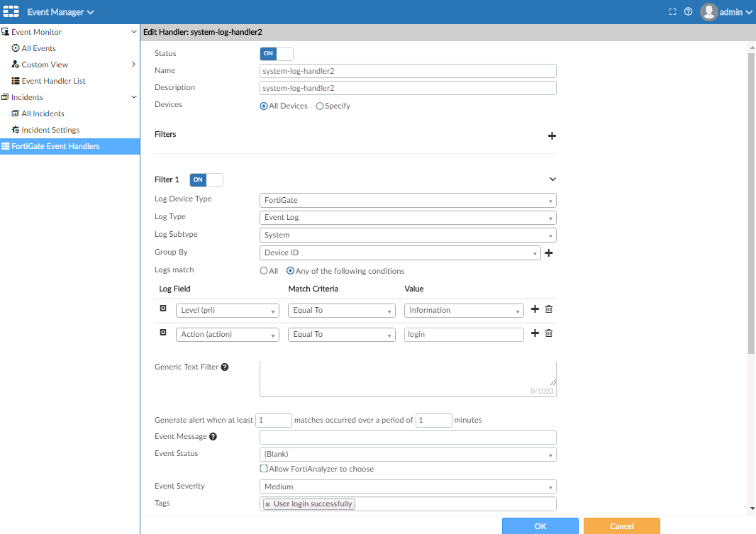Add a new filter with Filters plus
Image resolution: width=756 pixels, height=534 pixels.
coord(552,136)
